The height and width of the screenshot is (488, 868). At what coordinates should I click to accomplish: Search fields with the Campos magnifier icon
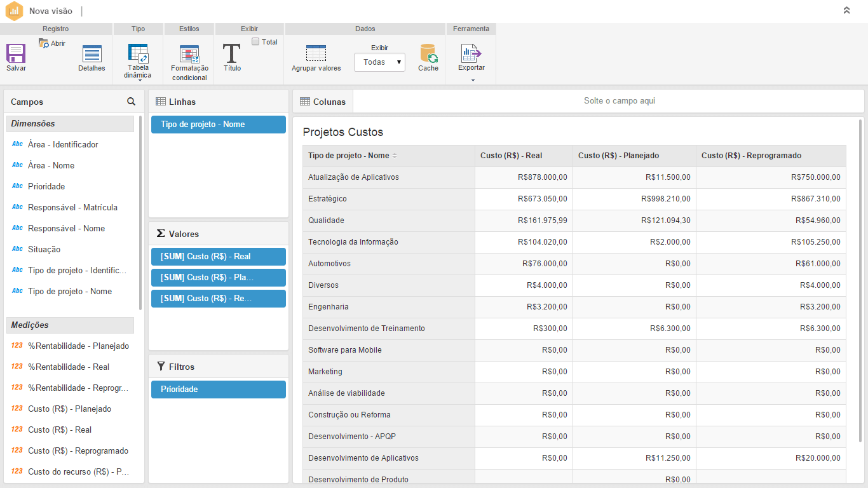pos(131,102)
